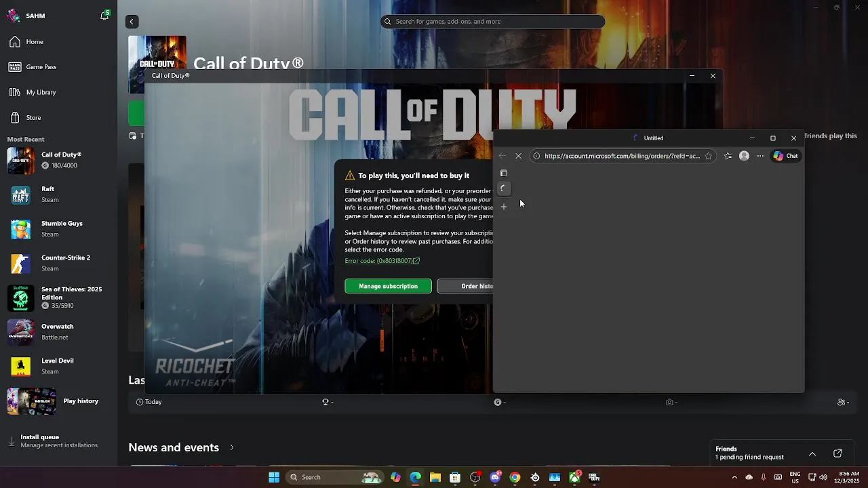Open File Explorer from the taskbar

click(x=435, y=477)
